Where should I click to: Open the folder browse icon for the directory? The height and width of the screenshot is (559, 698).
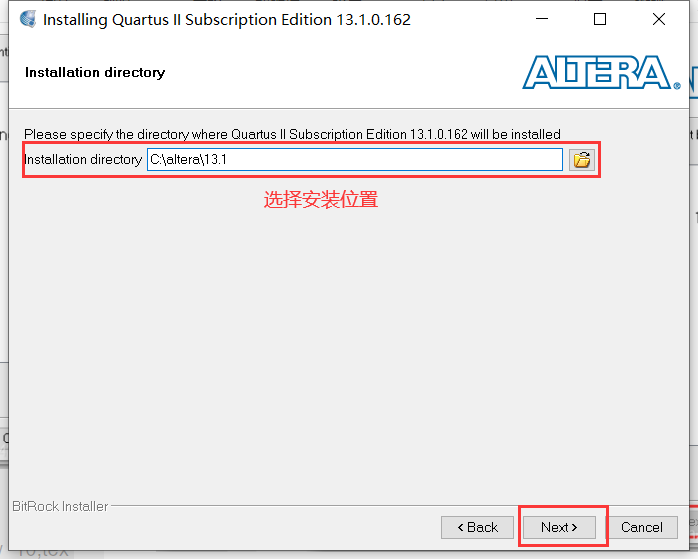pos(581,159)
